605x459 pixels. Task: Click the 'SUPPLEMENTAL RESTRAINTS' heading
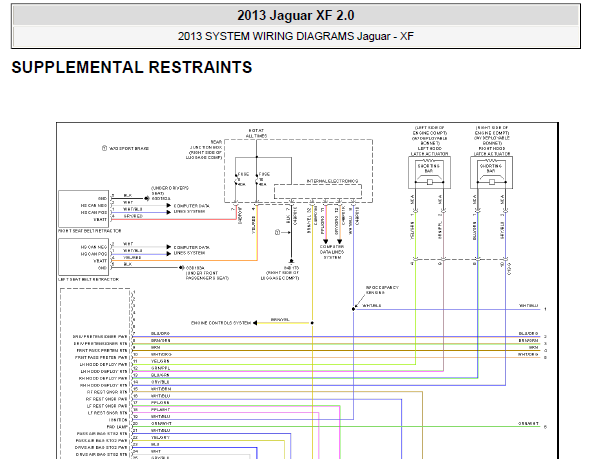tap(132, 68)
